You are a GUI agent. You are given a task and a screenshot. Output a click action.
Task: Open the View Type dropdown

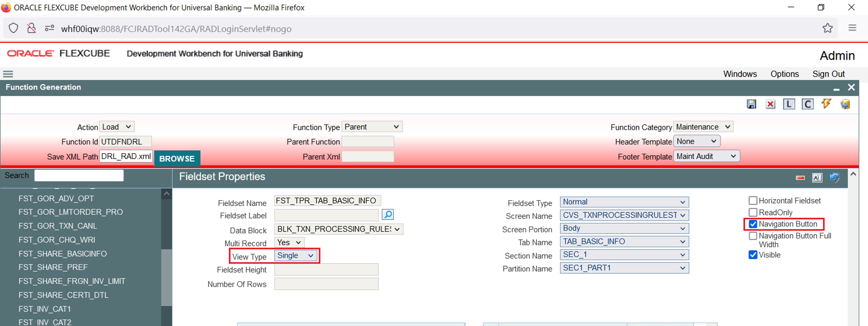[295, 256]
